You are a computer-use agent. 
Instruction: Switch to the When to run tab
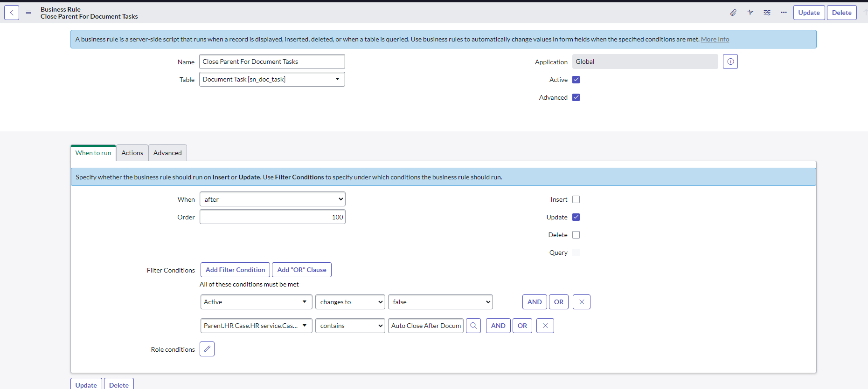[93, 153]
